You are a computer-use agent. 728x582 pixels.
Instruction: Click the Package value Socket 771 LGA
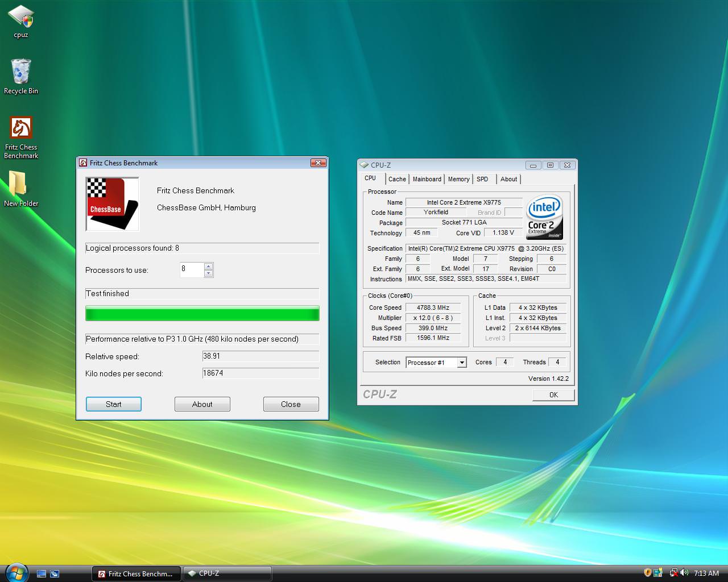(x=464, y=222)
